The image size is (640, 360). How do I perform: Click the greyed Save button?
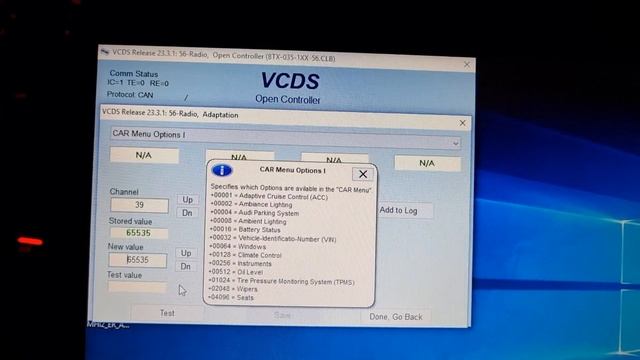pos(282,315)
